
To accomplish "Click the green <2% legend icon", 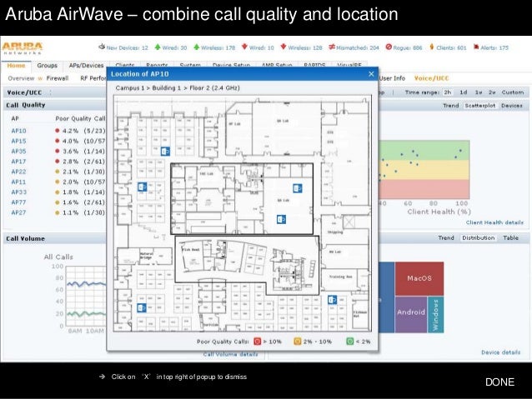I will tap(350, 342).
